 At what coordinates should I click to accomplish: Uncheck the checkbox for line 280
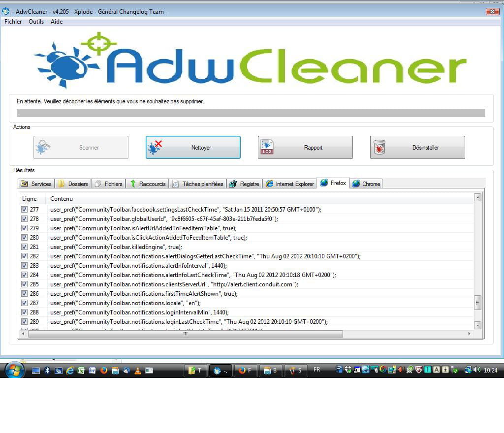(x=24, y=237)
